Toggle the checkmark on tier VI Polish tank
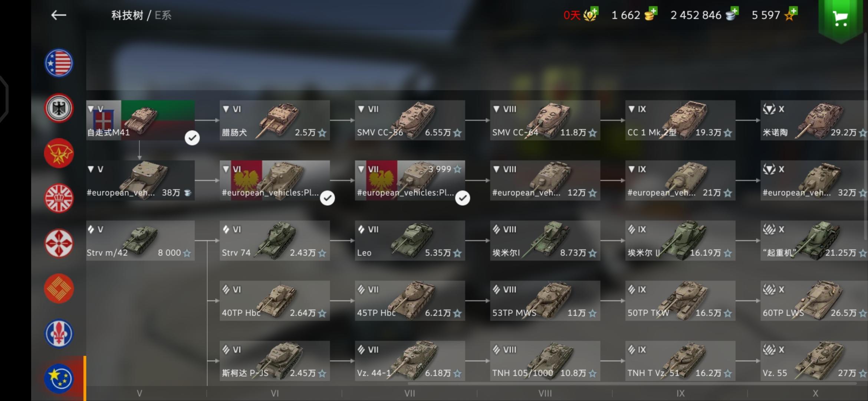868x401 pixels. tap(327, 198)
